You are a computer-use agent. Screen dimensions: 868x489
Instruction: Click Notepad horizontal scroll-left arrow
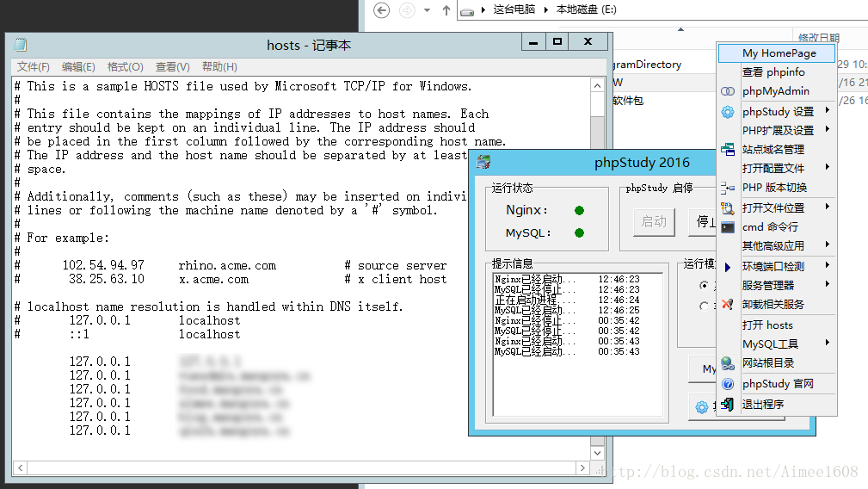20,468
